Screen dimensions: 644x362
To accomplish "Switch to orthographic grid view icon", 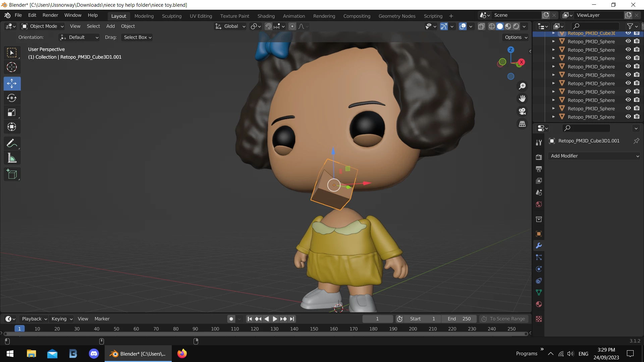I will [522, 124].
